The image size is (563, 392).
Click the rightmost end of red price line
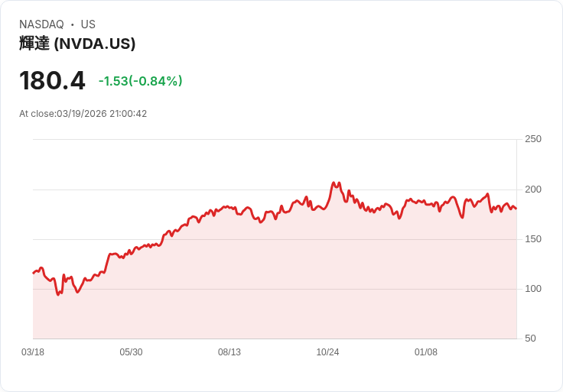(x=516, y=209)
